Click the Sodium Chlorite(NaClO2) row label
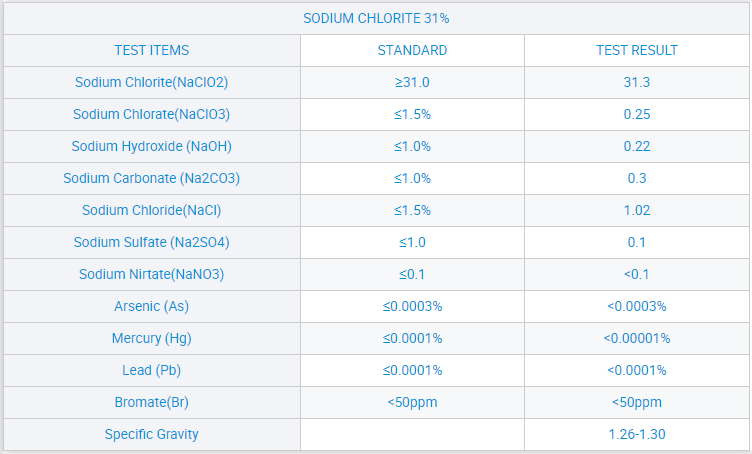This screenshot has width=752, height=454. pyautogui.click(x=152, y=82)
